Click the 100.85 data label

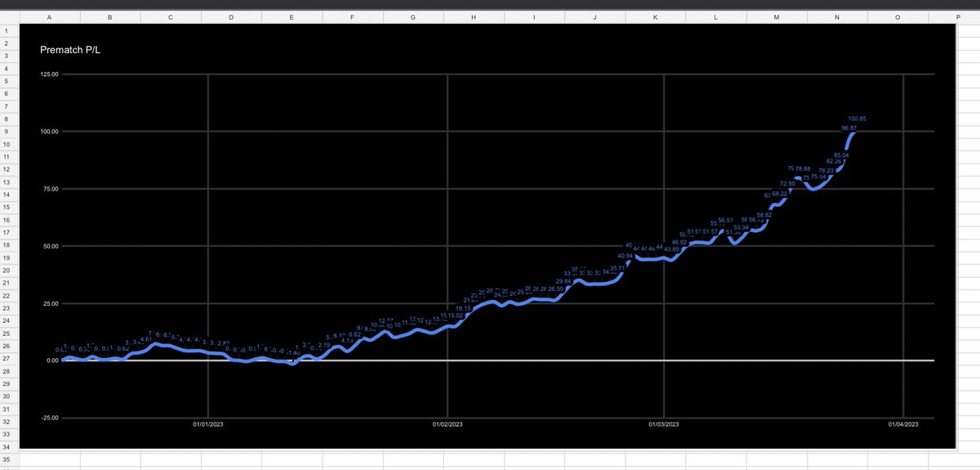(x=857, y=119)
